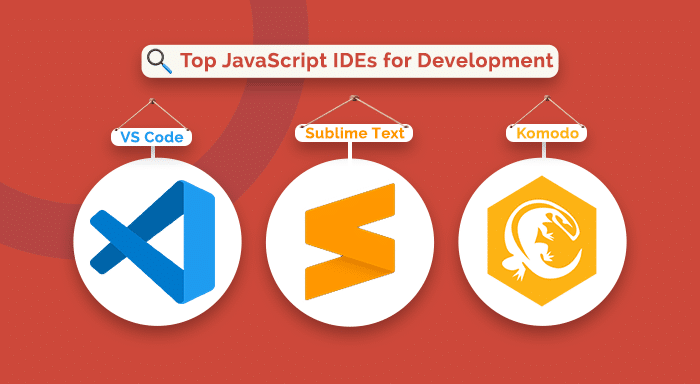Select the VS Code hanging label

pos(151,137)
